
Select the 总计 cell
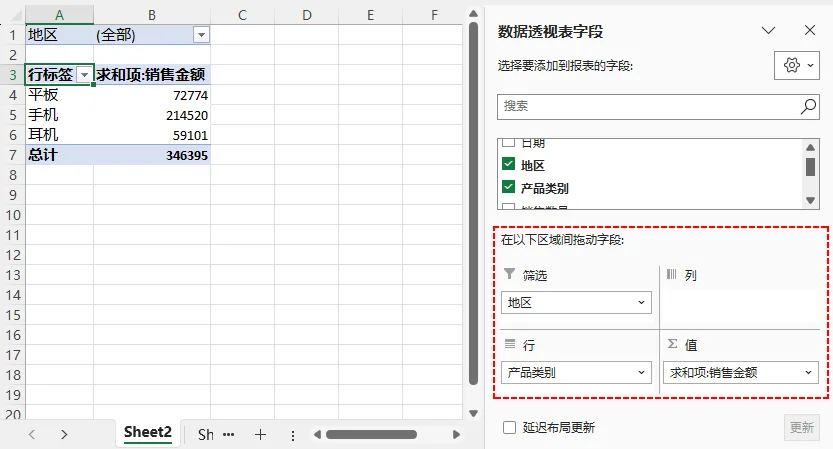[60, 155]
